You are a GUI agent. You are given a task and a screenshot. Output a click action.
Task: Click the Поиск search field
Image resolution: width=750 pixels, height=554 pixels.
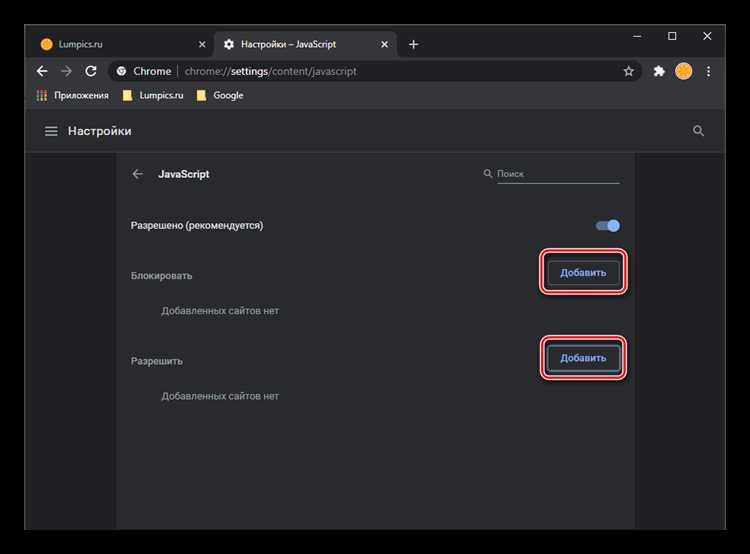click(558, 174)
